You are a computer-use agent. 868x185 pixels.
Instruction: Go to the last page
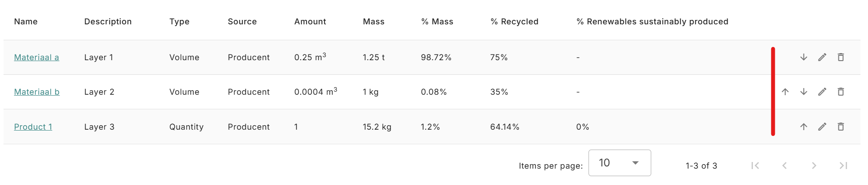pyautogui.click(x=843, y=166)
